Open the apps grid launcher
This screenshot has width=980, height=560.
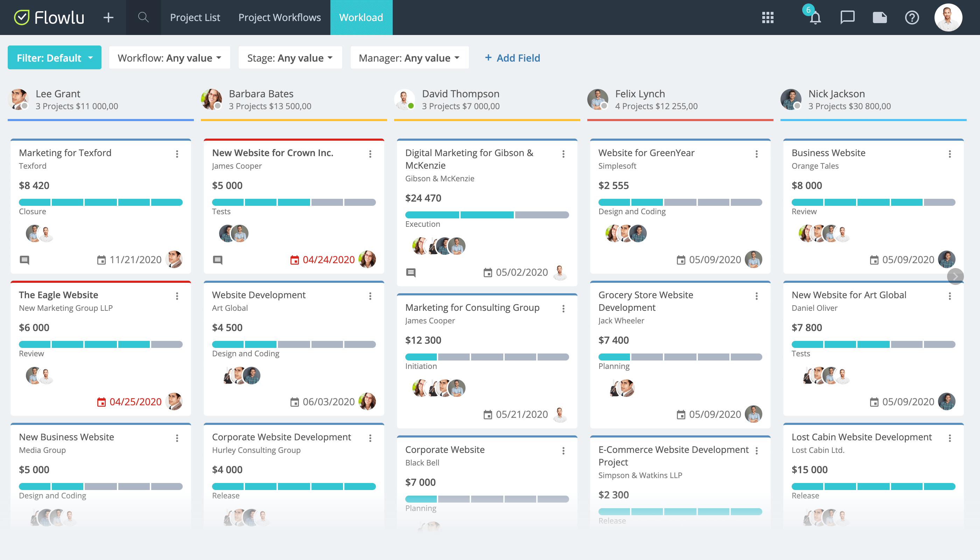coord(767,17)
